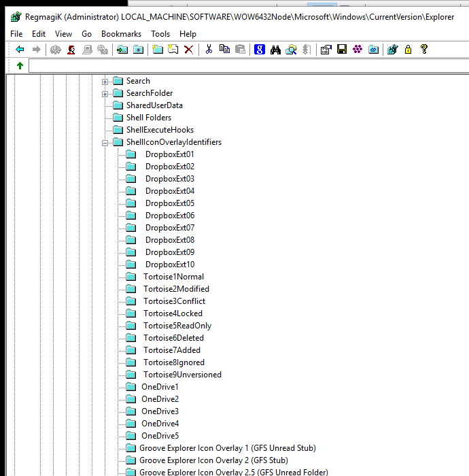Image resolution: width=469 pixels, height=476 pixels.
Task: Select the OneDrive1 key
Action: point(160,387)
